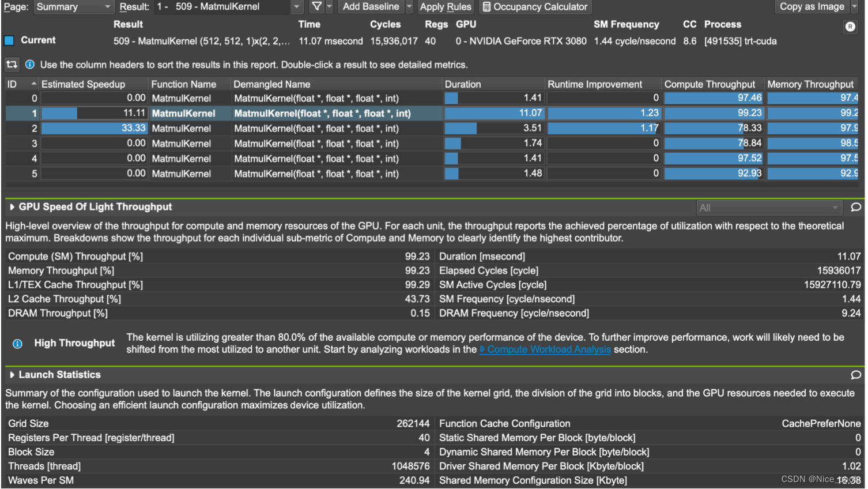Click Elapsed Cycles [cycle] metric row
The height and width of the screenshot is (489, 868).
click(x=650, y=270)
